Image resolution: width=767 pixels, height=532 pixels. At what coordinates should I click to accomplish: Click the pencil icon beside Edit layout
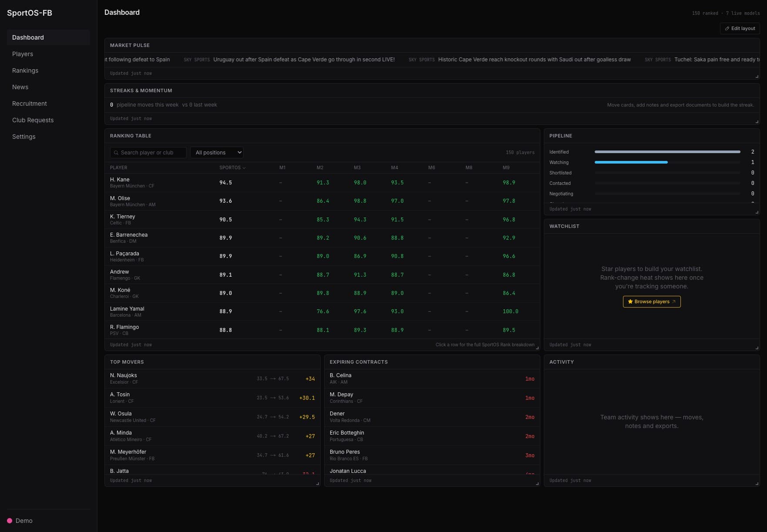727,28
